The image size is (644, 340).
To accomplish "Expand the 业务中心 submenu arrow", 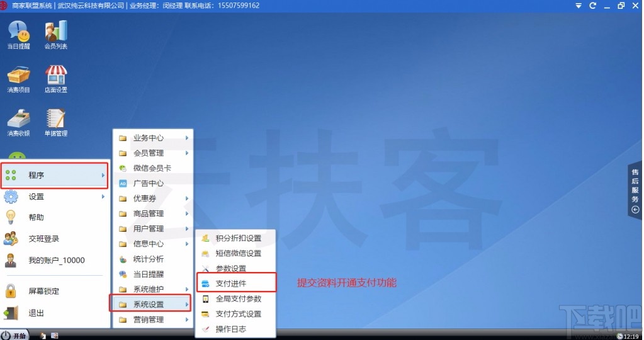I will click(x=187, y=138).
